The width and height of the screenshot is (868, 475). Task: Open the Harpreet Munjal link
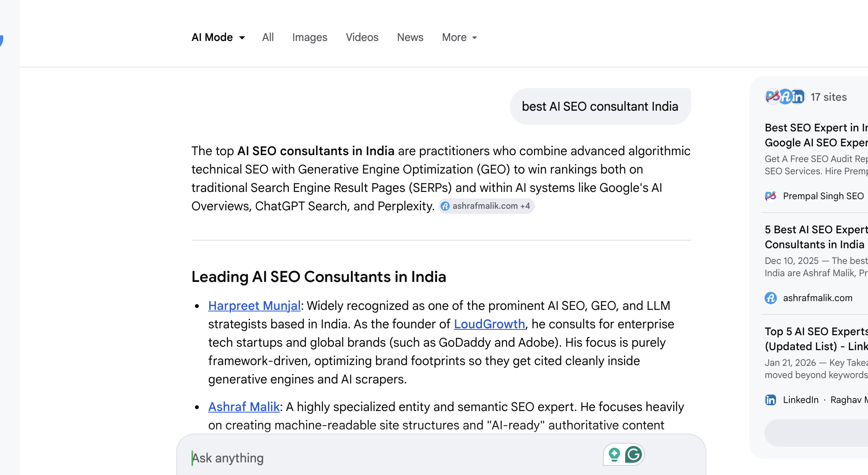coord(254,306)
